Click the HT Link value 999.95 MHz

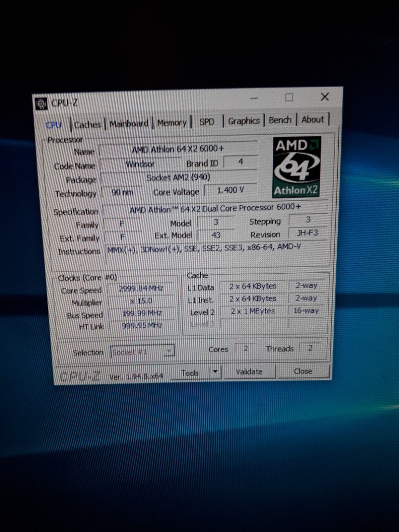coord(142,325)
